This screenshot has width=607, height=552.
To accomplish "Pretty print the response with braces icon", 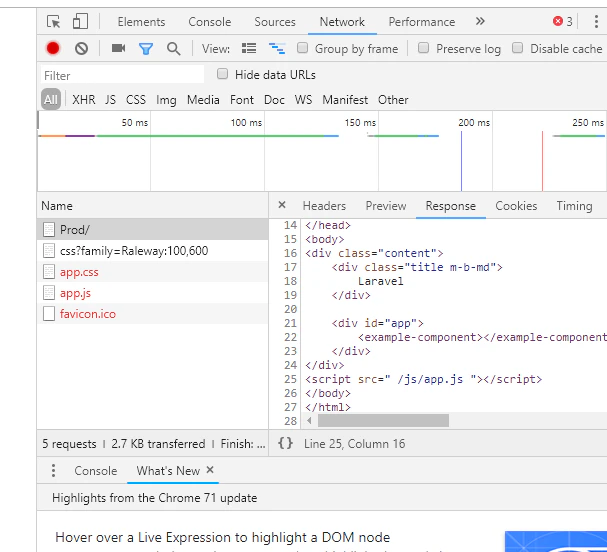I will (285, 443).
